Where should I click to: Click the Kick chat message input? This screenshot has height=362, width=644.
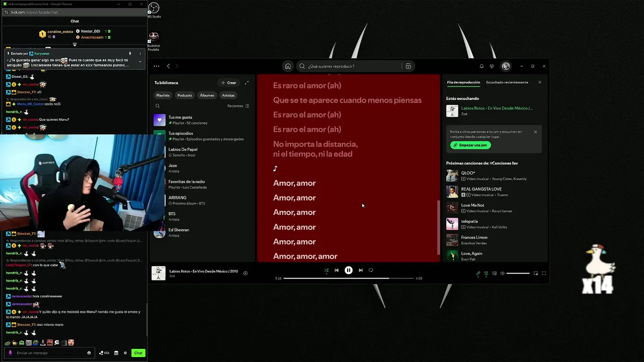coord(49,353)
